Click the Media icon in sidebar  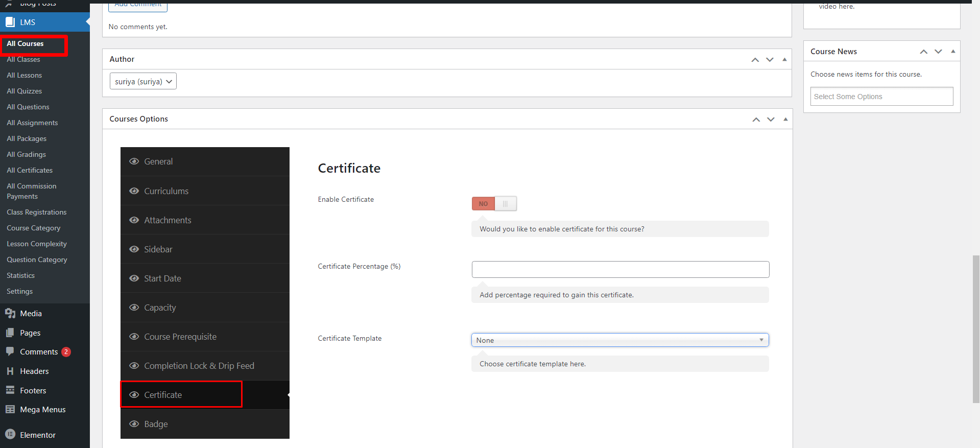coord(10,313)
